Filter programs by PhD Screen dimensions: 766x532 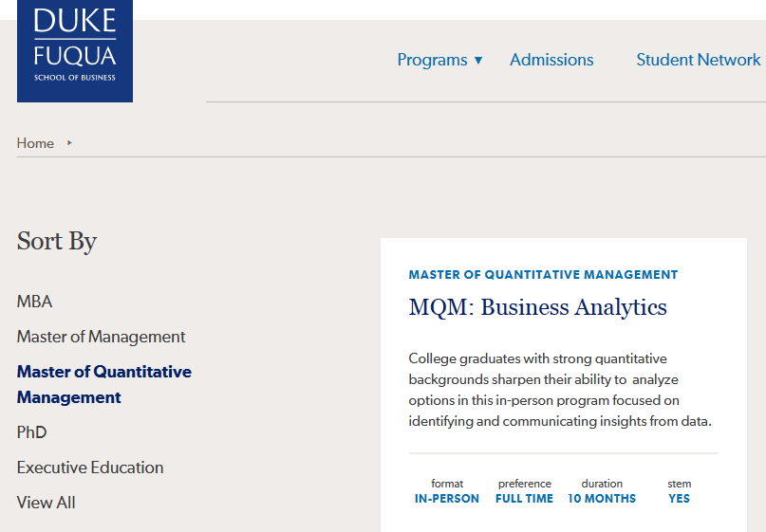click(x=31, y=432)
